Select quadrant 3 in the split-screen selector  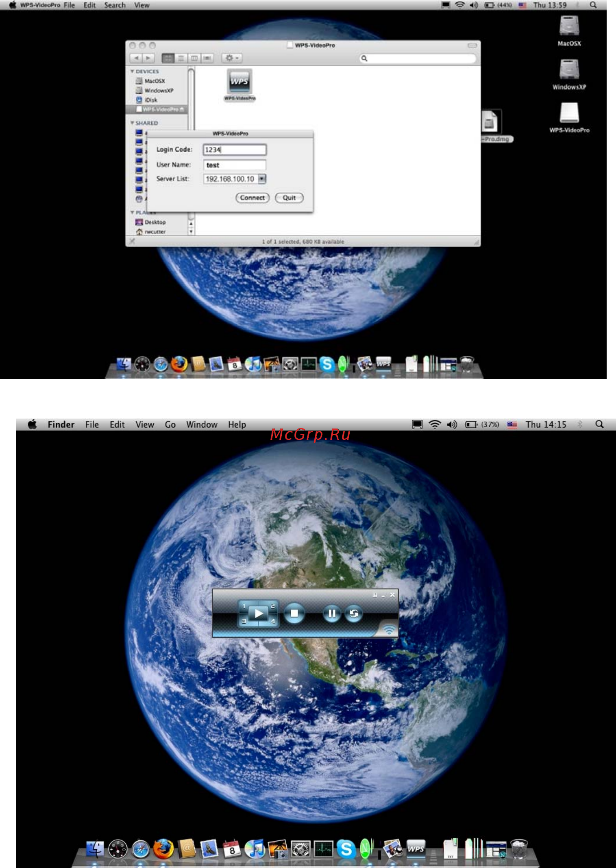click(244, 621)
